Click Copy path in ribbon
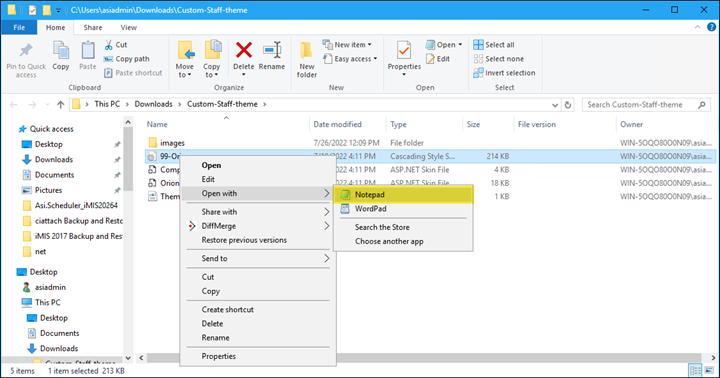This screenshot has width=720, height=378. (x=127, y=59)
